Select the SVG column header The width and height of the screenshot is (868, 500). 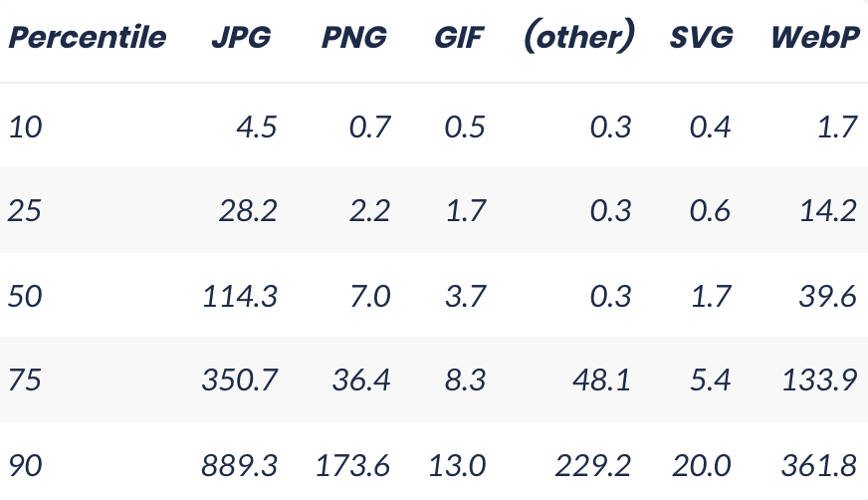[702, 37]
